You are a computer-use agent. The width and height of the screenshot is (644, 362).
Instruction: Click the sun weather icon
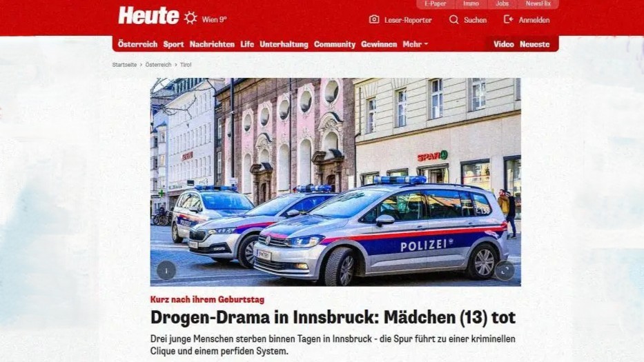tap(190, 18)
